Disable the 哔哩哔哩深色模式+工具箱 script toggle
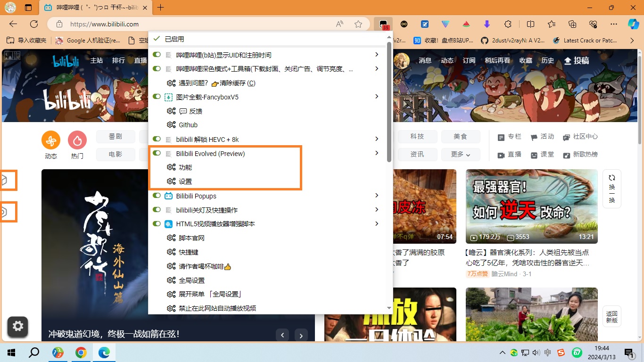This screenshot has width=644, height=362. pos(157,69)
